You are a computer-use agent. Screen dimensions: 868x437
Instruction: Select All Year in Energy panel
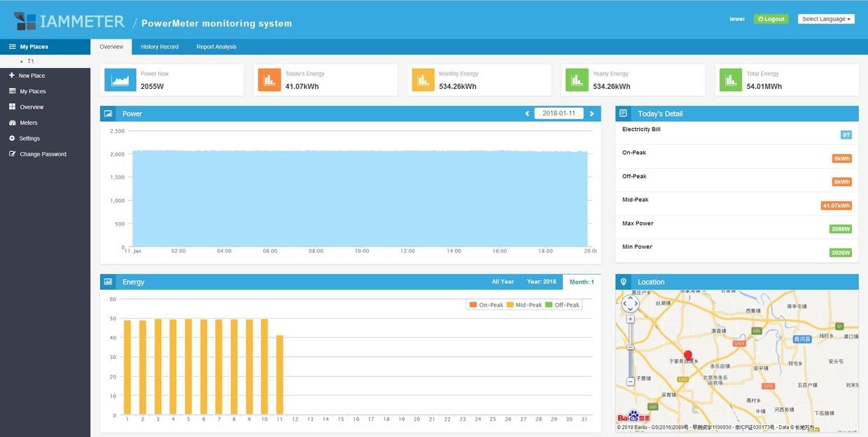(503, 282)
